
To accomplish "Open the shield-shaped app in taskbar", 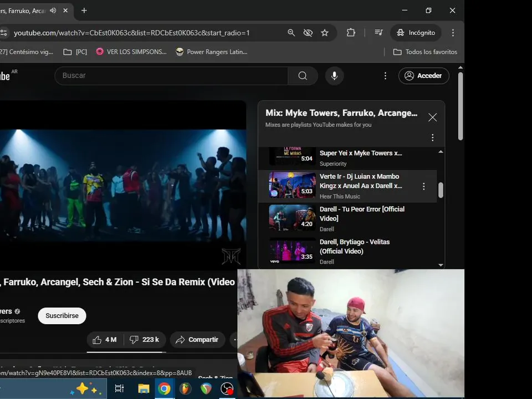I will (206, 388).
